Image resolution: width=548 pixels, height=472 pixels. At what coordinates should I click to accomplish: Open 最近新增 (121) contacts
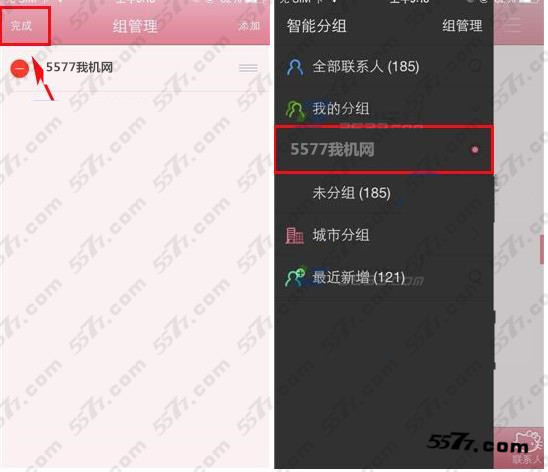tap(384, 278)
